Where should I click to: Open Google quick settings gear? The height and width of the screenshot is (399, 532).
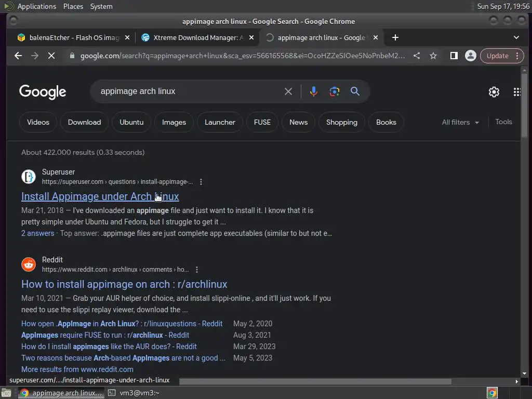click(x=494, y=92)
